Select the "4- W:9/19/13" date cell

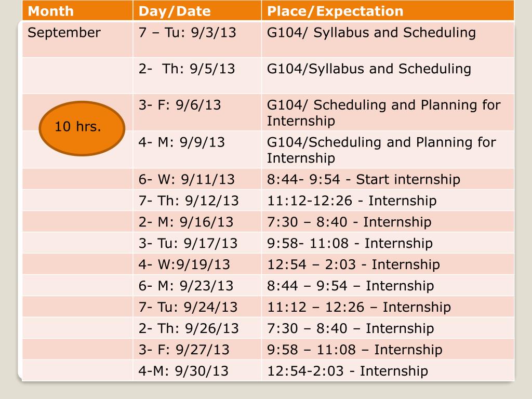pyautogui.click(x=184, y=265)
